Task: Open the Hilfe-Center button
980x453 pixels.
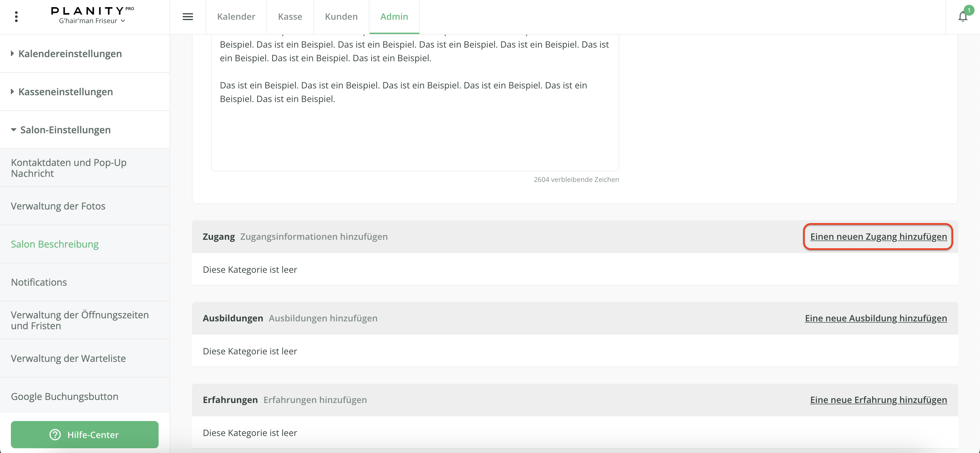Action: point(84,434)
